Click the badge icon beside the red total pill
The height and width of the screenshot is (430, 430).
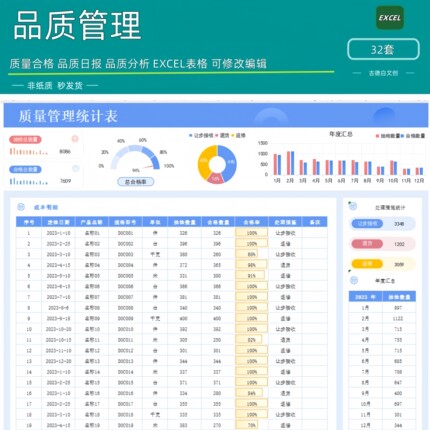click(75, 138)
